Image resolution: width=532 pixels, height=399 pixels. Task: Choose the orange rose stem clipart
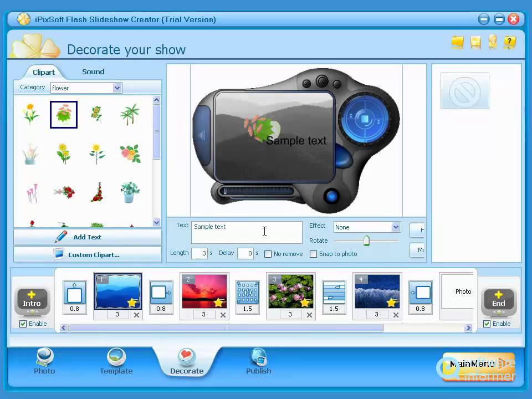click(96, 114)
